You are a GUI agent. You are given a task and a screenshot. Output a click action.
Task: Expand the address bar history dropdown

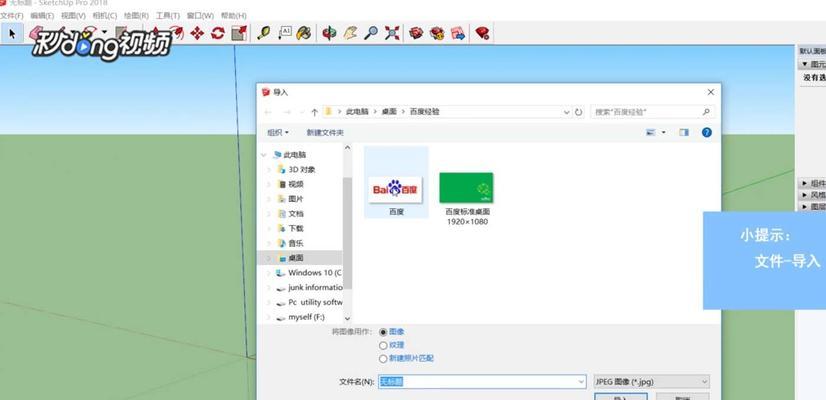coord(567,112)
